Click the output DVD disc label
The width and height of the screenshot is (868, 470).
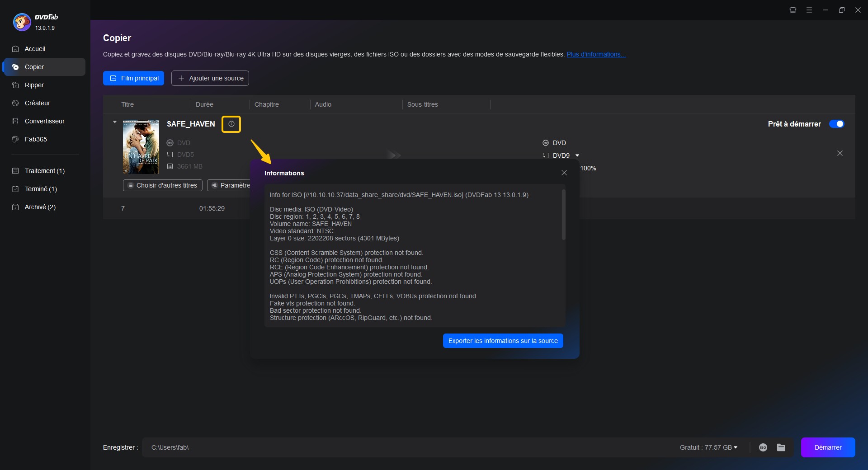pyautogui.click(x=559, y=143)
